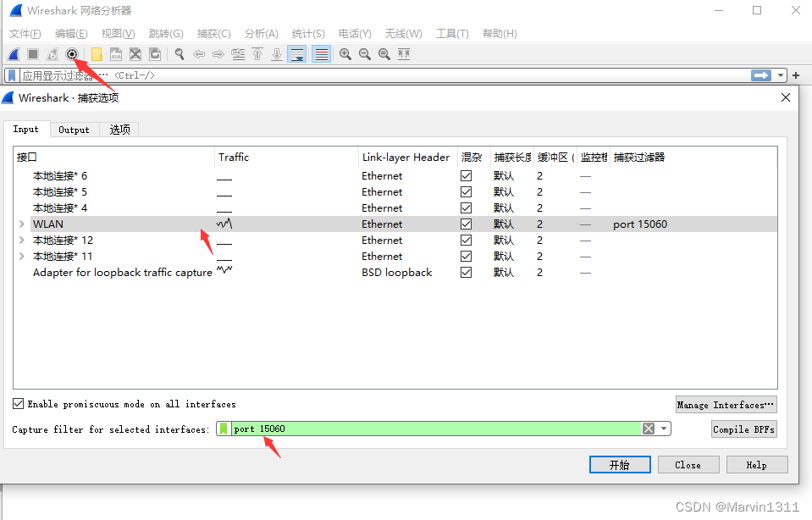Open the 捕获(C) menu
Screen dimensions: 812x520
click(214, 34)
